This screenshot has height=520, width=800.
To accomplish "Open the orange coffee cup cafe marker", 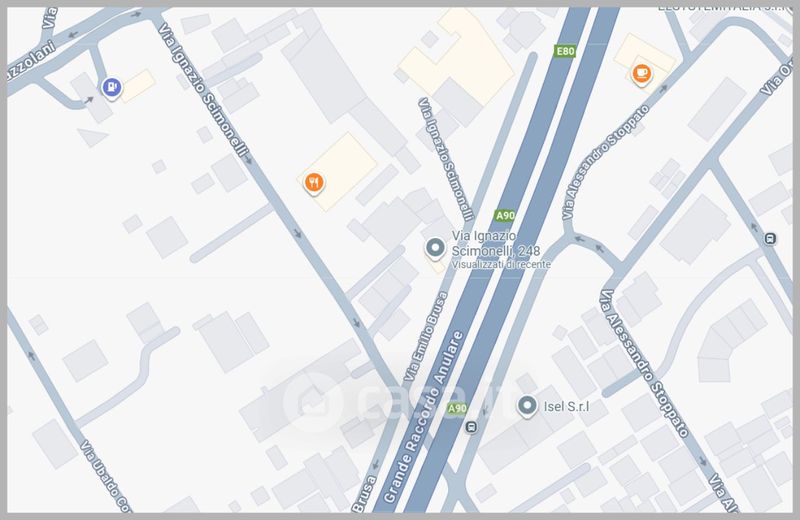I will pos(642,75).
